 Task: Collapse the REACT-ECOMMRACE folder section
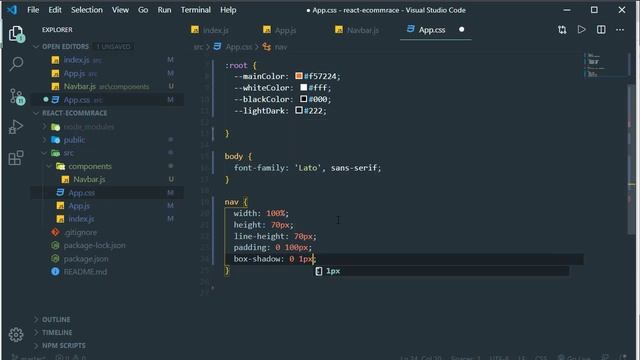pos(75,113)
